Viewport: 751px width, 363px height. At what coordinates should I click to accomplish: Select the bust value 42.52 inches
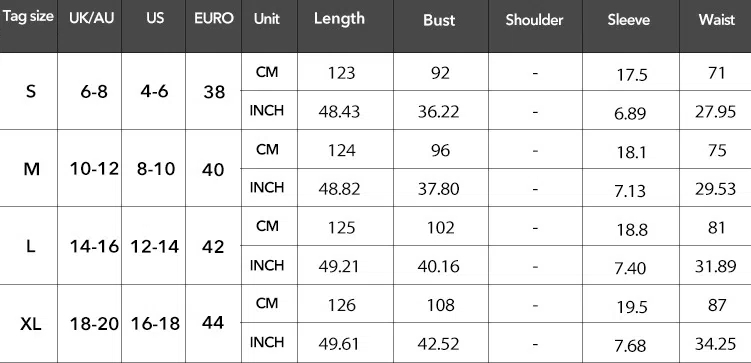(x=438, y=344)
